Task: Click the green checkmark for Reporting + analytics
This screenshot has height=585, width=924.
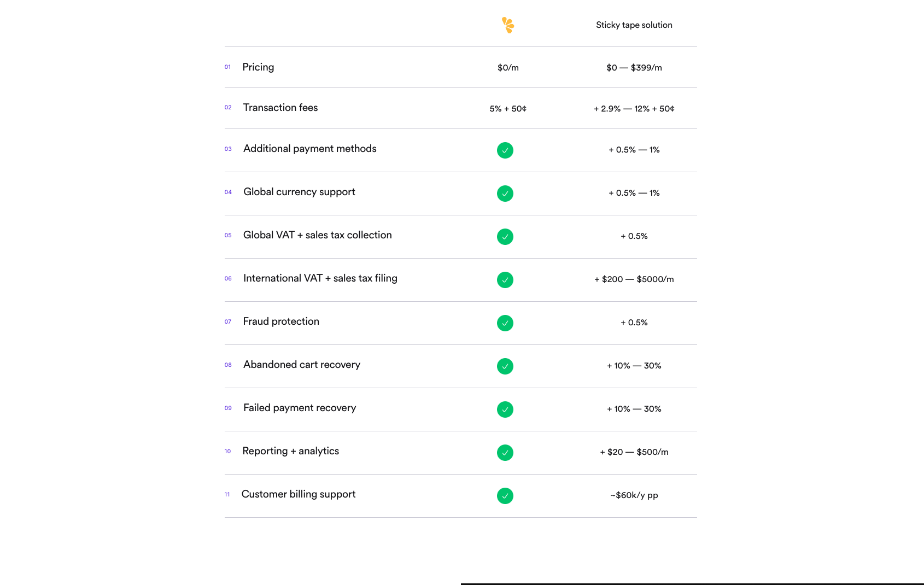Action: [x=505, y=453]
